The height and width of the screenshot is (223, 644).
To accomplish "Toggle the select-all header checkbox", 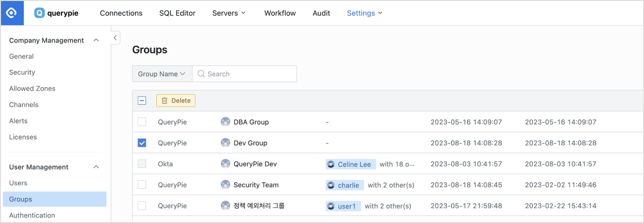I will (x=142, y=101).
